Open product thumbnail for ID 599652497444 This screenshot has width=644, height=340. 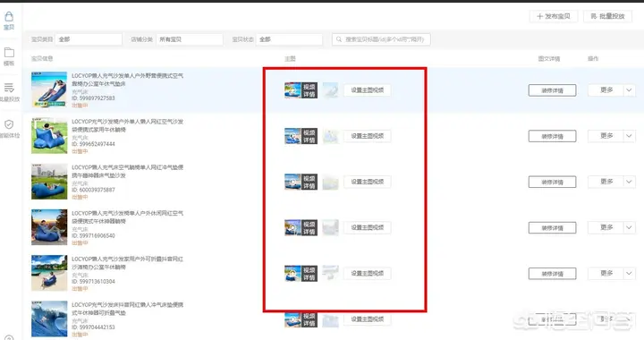tap(49, 135)
